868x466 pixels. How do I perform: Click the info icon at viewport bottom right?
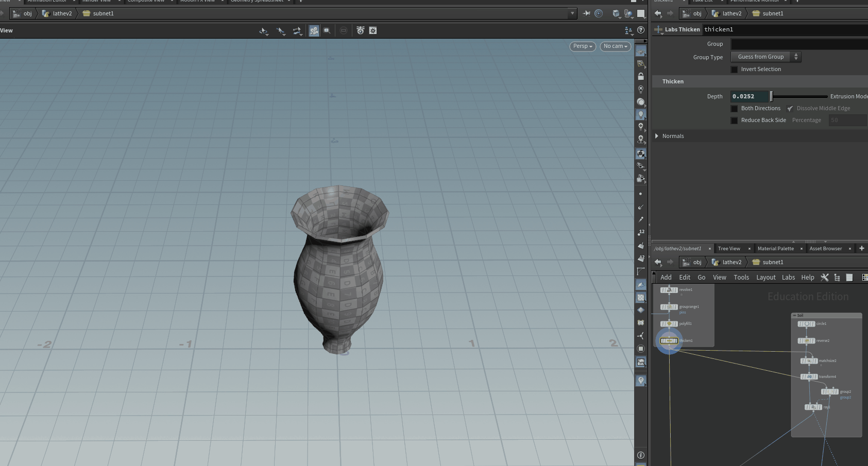641,455
